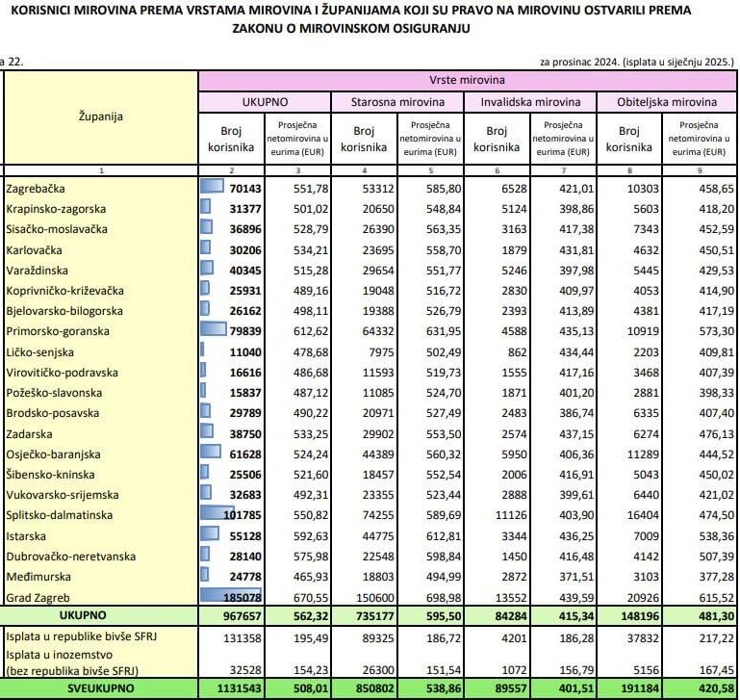Click the document title heading text
This screenshot has width=740, height=700.
(370, 18)
